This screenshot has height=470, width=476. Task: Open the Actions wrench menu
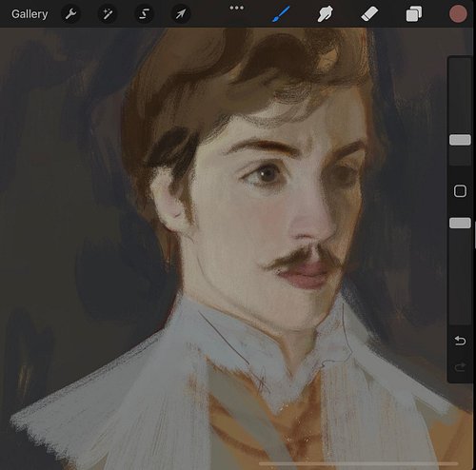70,14
